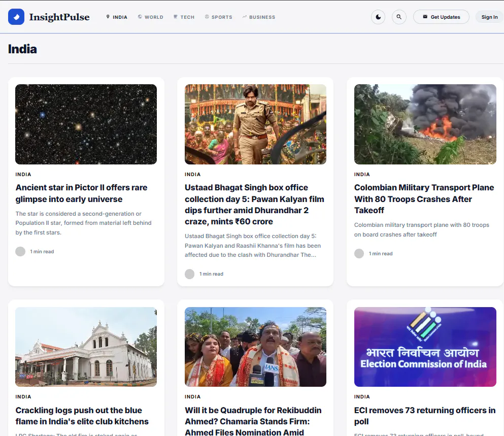
Task: Click INDIA tag above Ancient star headline
Action: 23,174
